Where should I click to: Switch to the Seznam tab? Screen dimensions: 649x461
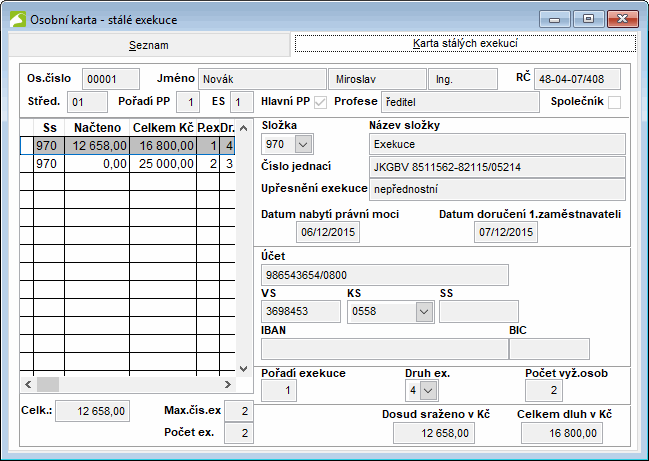click(148, 45)
